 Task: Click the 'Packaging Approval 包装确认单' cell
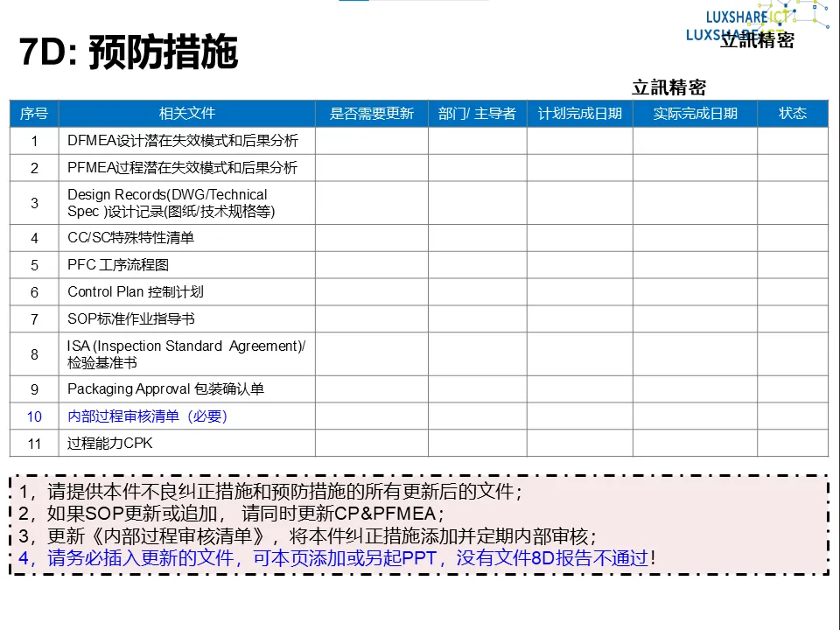pos(187,388)
